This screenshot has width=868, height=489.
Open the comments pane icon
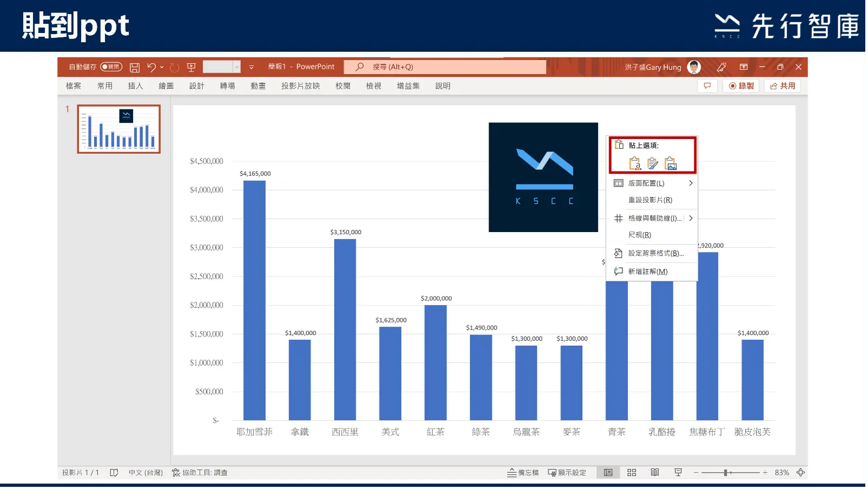click(707, 86)
